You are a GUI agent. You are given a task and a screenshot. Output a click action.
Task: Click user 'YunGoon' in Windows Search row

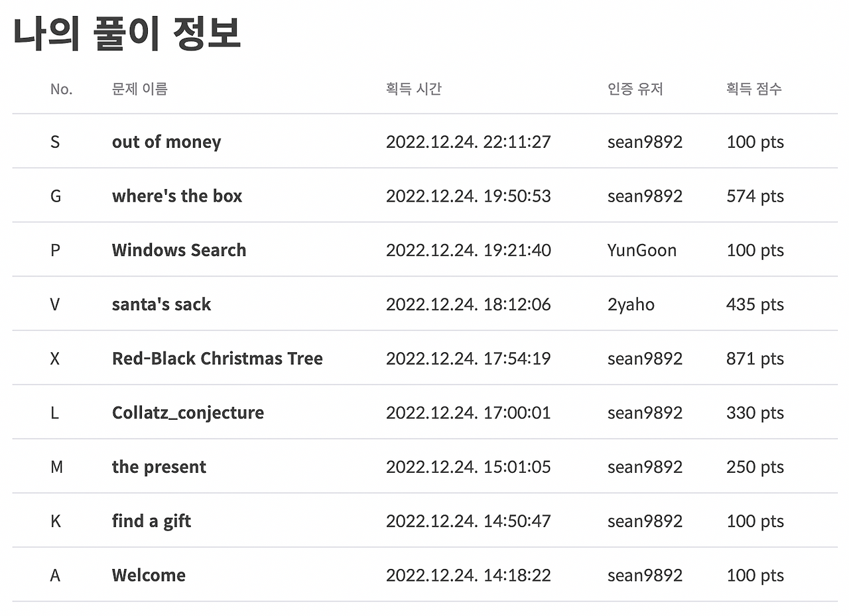(x=641, y=250)
